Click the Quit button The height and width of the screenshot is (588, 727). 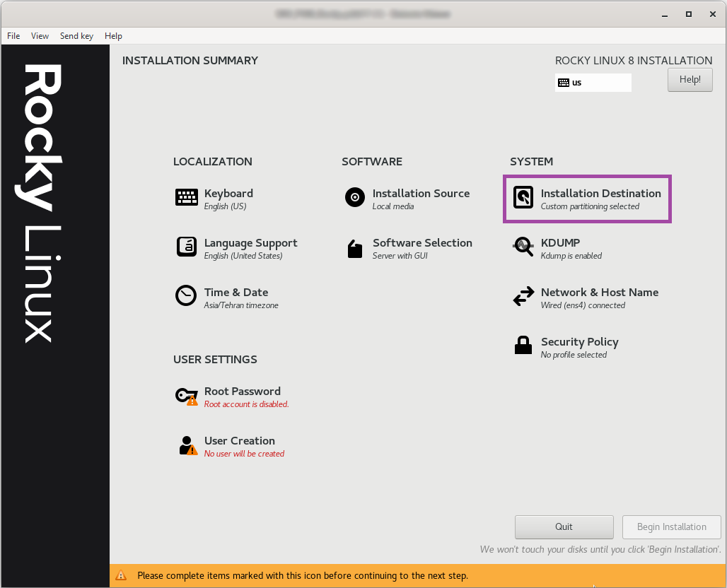tap(564, 527)
